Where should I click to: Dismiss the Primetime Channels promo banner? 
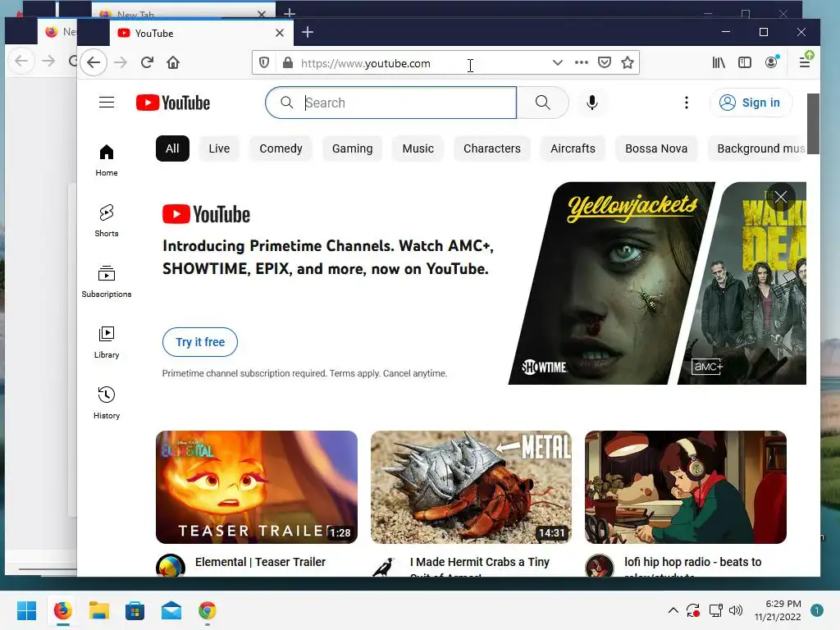pyautogui.click(x=781, y=197)
